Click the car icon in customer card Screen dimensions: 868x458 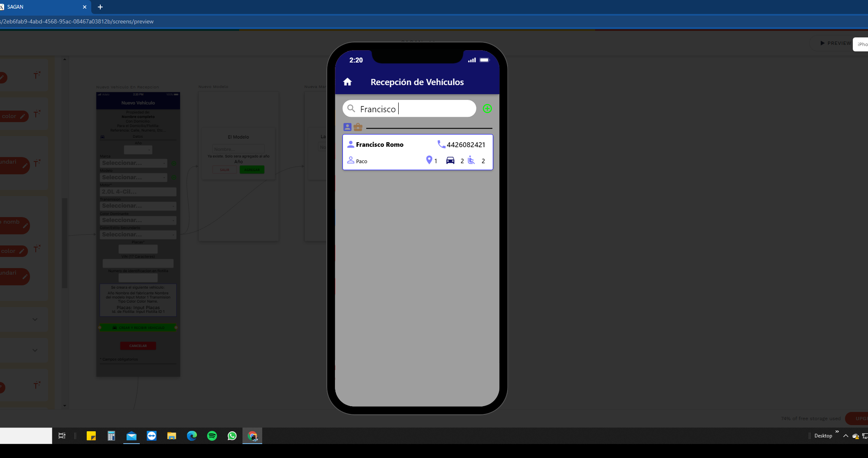(x=450, y=160)
